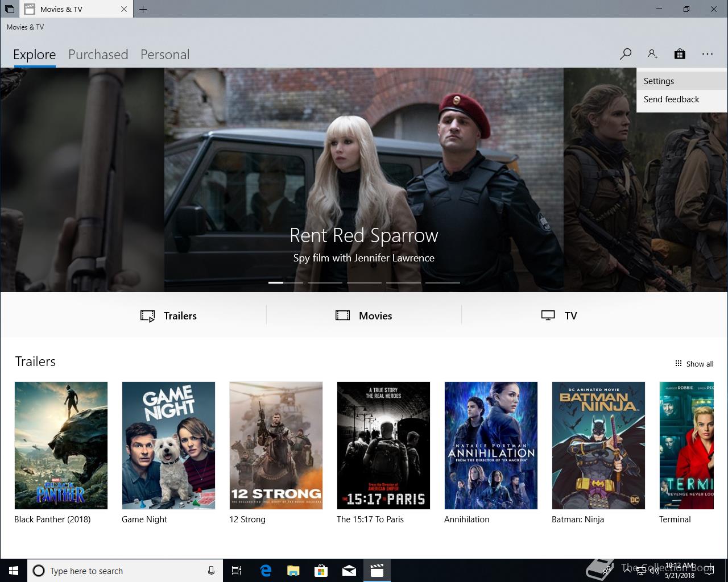Click Movies & TV taskbar icon
The height and width of the screenshot is (582, 728).
click(377, 571)
